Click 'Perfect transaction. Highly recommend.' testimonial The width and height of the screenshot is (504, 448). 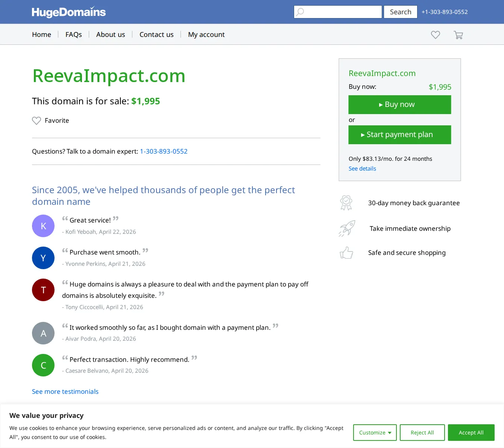[129, 360]
